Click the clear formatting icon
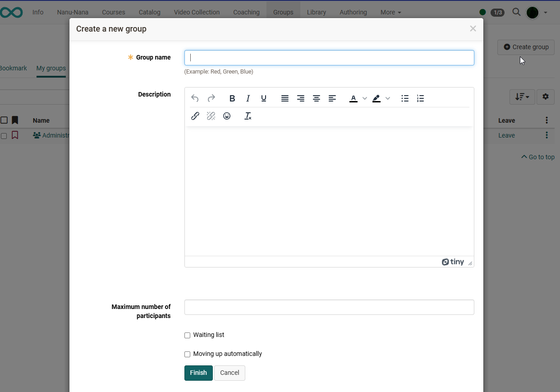The width and height of the screenshot is (560, 392). coord(248,116)
